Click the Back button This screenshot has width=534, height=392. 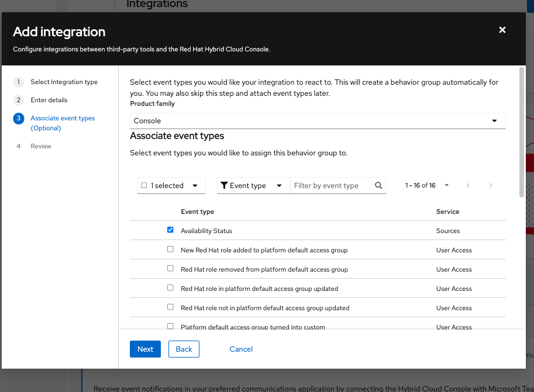pyautogui.click(x=184, y=349)
